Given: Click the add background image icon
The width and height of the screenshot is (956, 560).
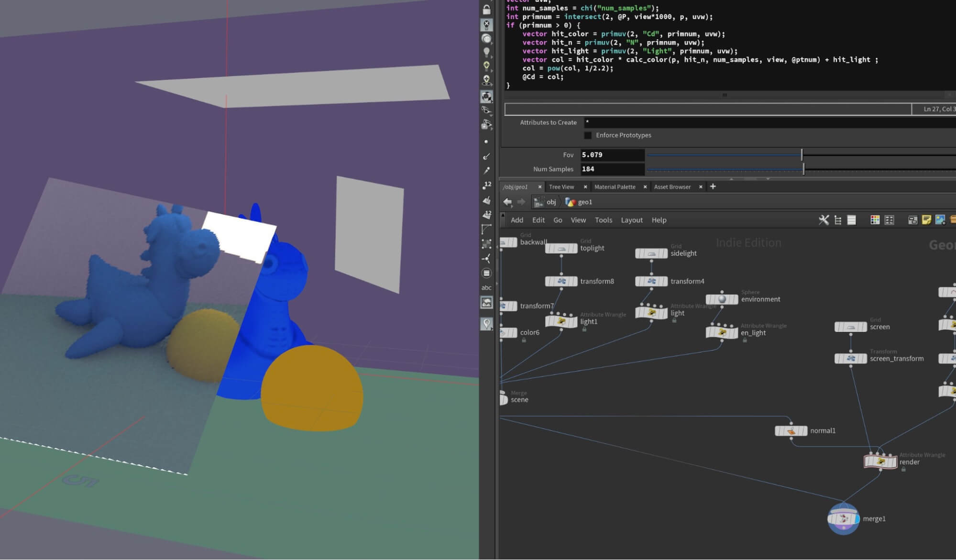Looking at the screenshot, I should [x=940, y=220].
